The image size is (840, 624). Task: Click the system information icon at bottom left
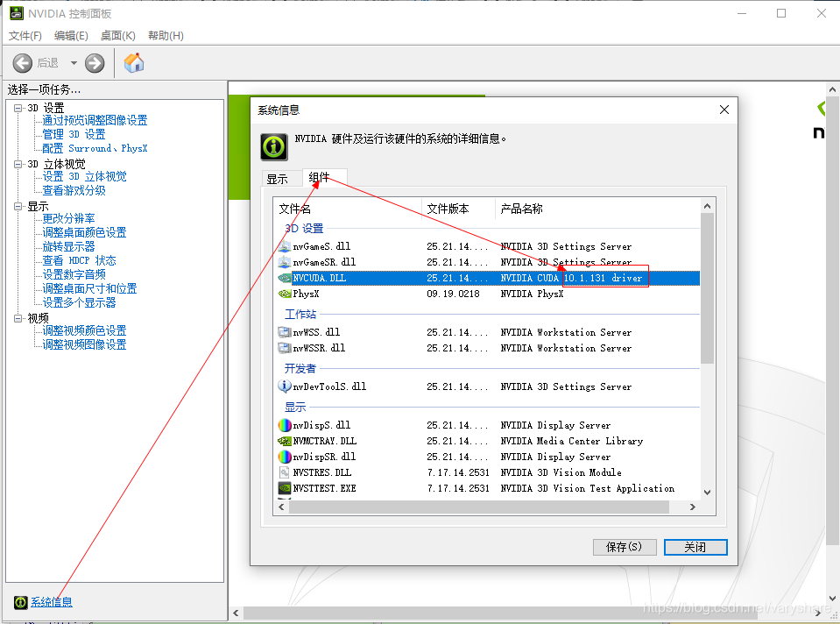(x=20, y=602)
